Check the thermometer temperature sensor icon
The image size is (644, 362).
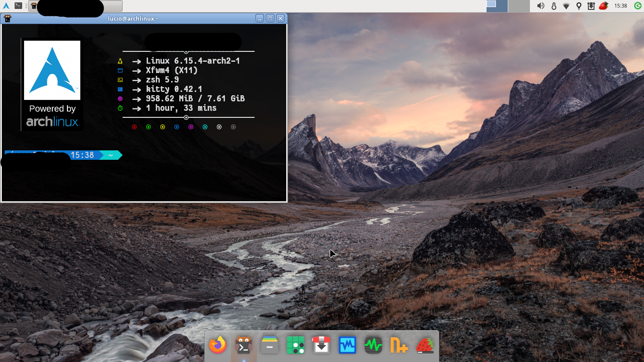(x=554, y=6)
